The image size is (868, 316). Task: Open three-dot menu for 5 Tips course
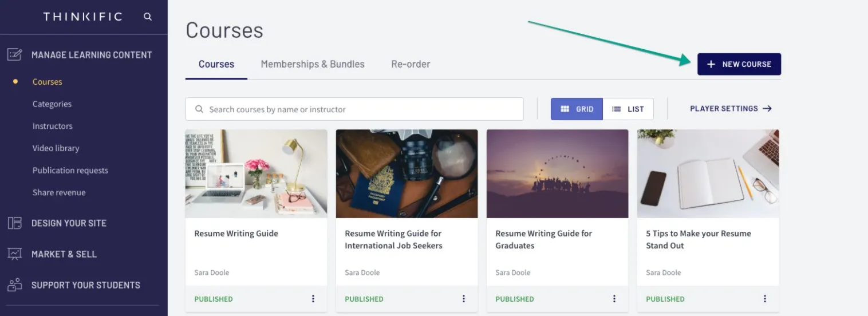tap(765, 299)
